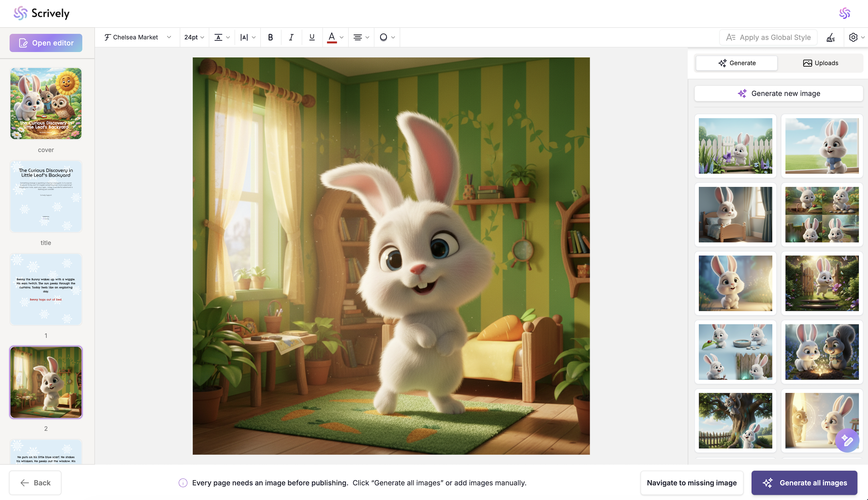Select the cover page thumbnail
868x500 pixels.
(46, 103)
